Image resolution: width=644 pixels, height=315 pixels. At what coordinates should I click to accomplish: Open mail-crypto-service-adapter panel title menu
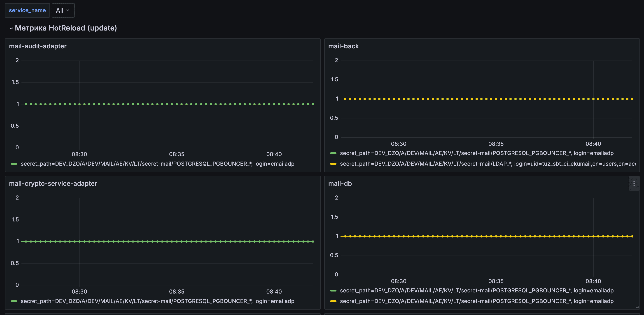coord(53,183)
